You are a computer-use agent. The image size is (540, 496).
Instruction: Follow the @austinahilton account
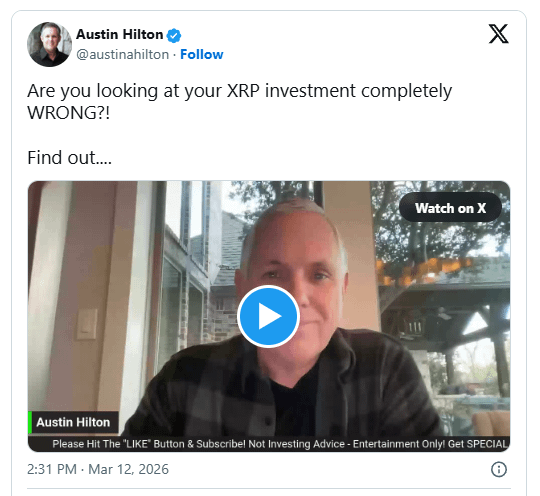(x=201, y=54)
